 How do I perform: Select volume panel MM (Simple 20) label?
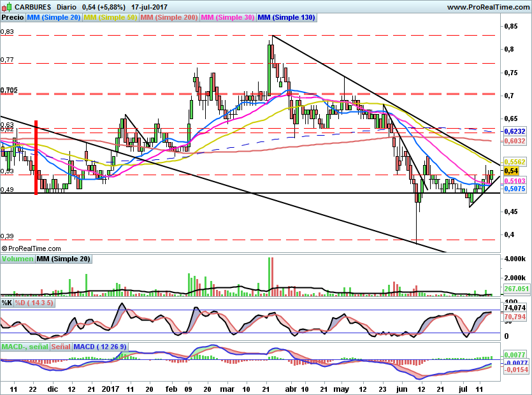point(63,259)
